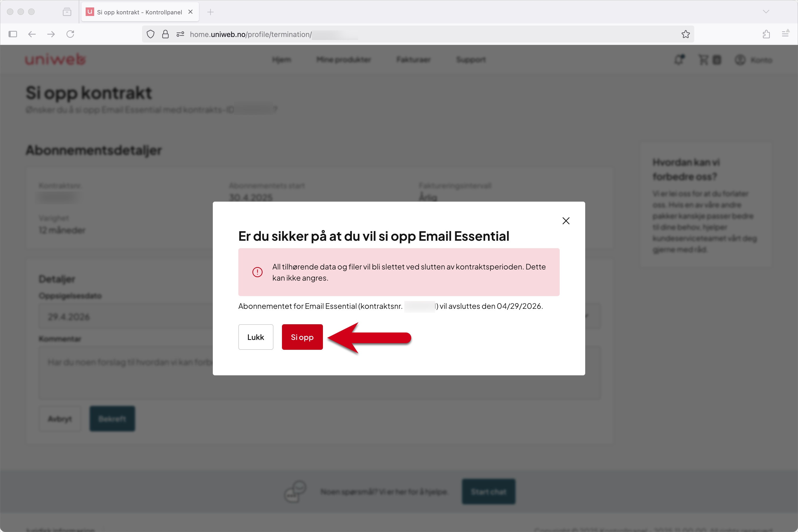Image resolution: width=798 pixels, height=532 pixels.
Task: Toggle the browser sidebar icon
Action: pos(13,34)
